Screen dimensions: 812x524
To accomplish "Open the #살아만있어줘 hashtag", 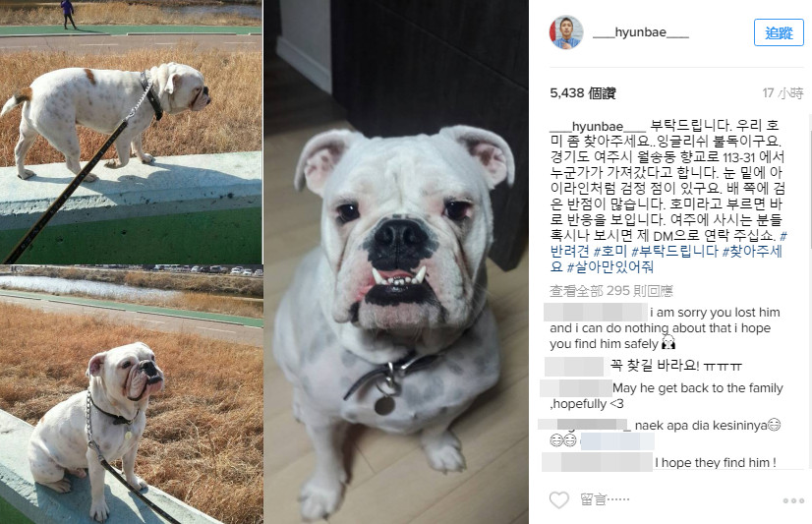I will (610, 267).
